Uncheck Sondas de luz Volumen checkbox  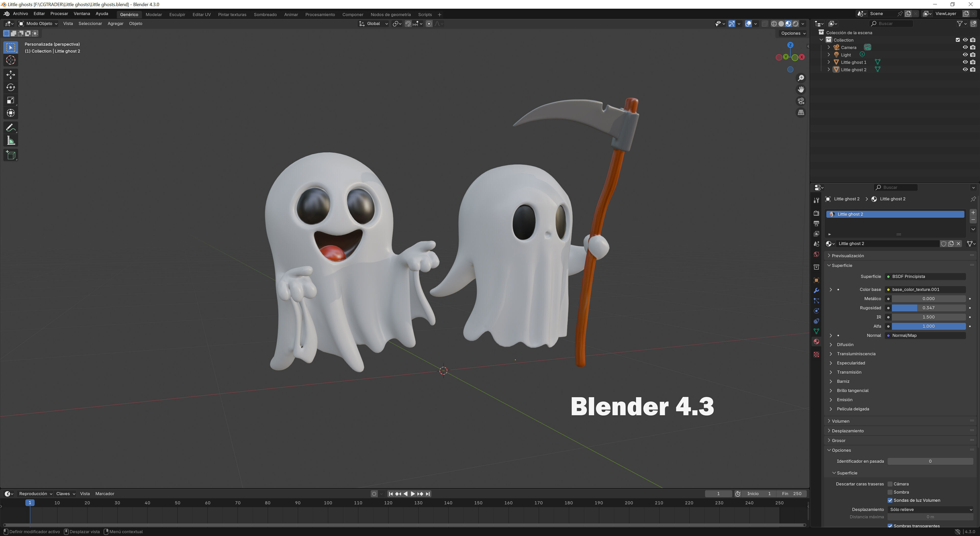pyautogui.click(x=890, y=500)
